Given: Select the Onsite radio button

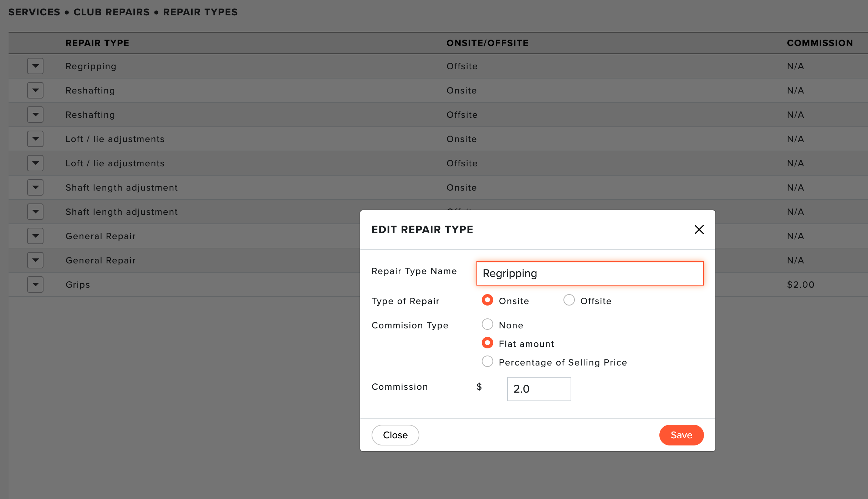Looking at the screenshot, I should pos(487,300).
